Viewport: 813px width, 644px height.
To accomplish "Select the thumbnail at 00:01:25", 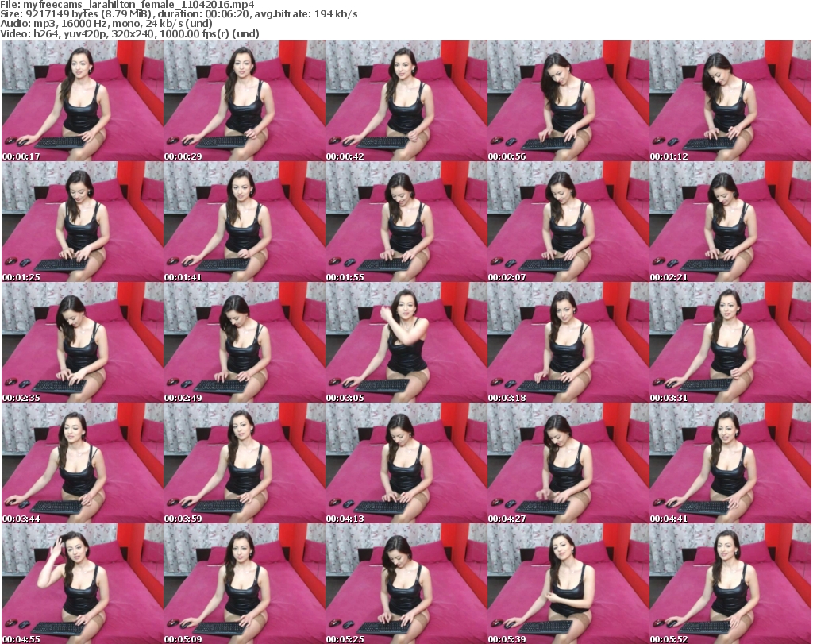I will tap(83, 222).
